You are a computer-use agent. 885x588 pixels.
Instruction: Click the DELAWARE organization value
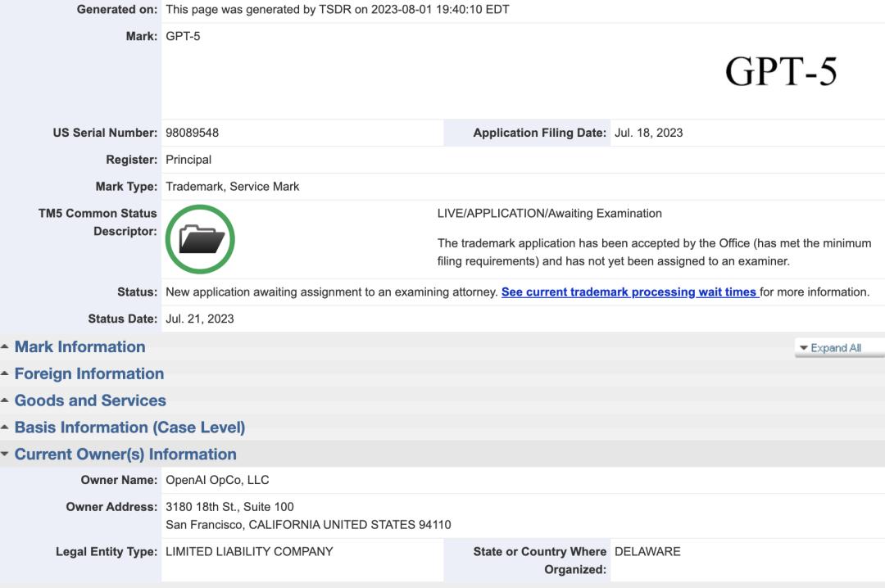[x=647, y=551]
